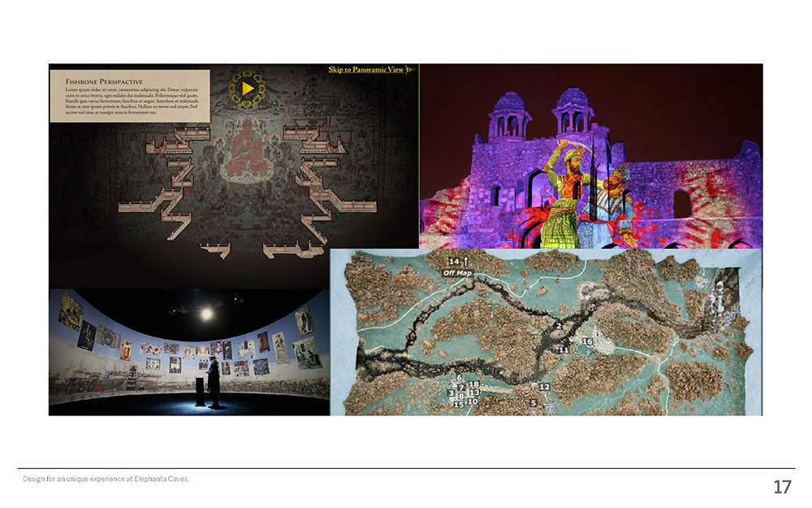This screenshot has width=812, height=508.
Task: Select map marker number 3
Action: 451,393
